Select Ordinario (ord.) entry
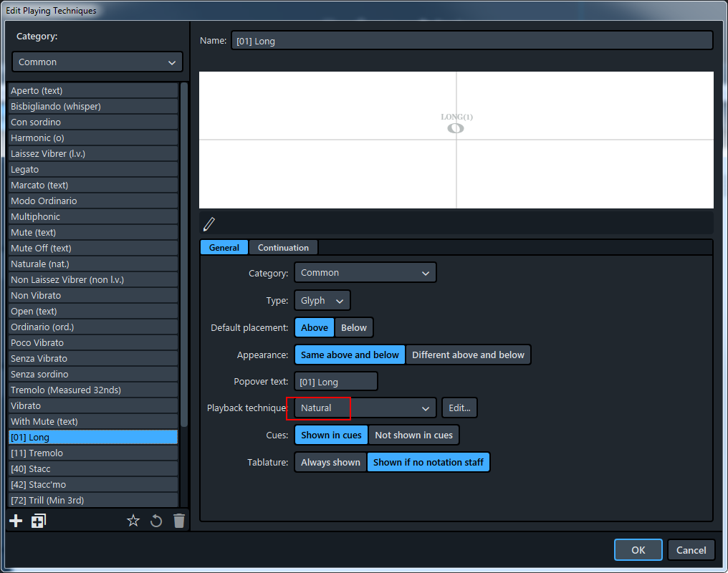Image resolution: width=728 pixels, height=573 pixels. pyautogui.click(x=93, y=327)
